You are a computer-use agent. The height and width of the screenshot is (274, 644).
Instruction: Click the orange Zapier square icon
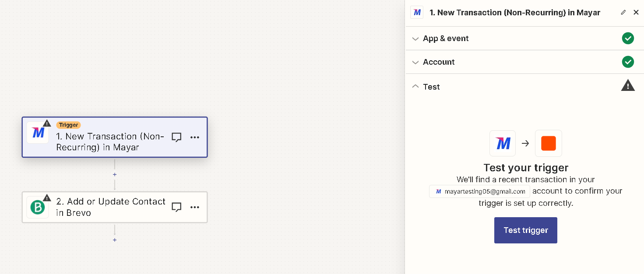click(548, 143)
